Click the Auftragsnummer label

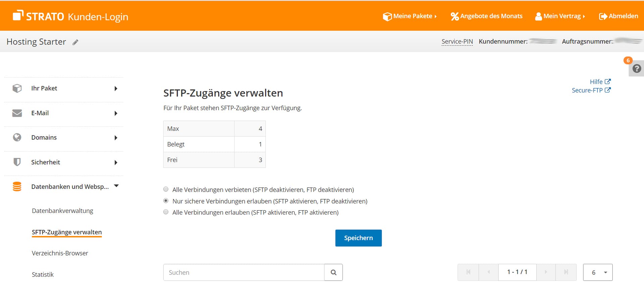tap(587, 41)
